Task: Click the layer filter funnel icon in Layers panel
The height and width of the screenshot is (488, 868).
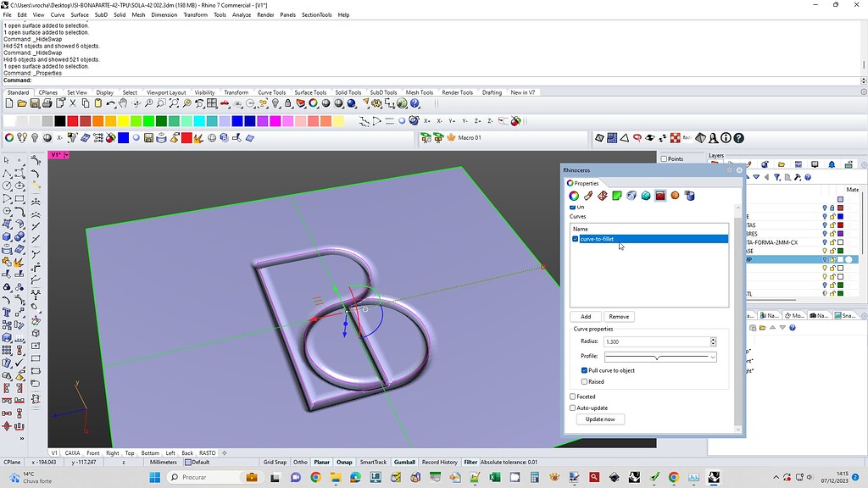Action: 777,177
